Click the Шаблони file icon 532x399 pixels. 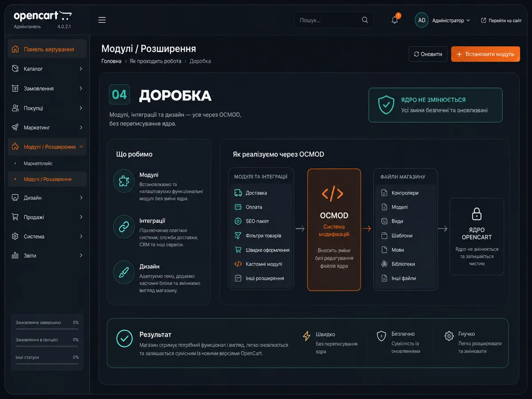(384, 235)
